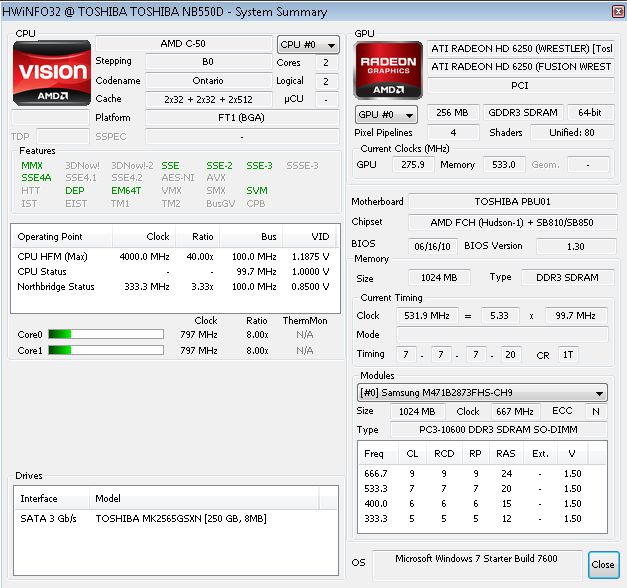This screenshot has width=627, height=588.
Task: Select the 333.3 frequency timing row
Action: click(x=482, y=518)
